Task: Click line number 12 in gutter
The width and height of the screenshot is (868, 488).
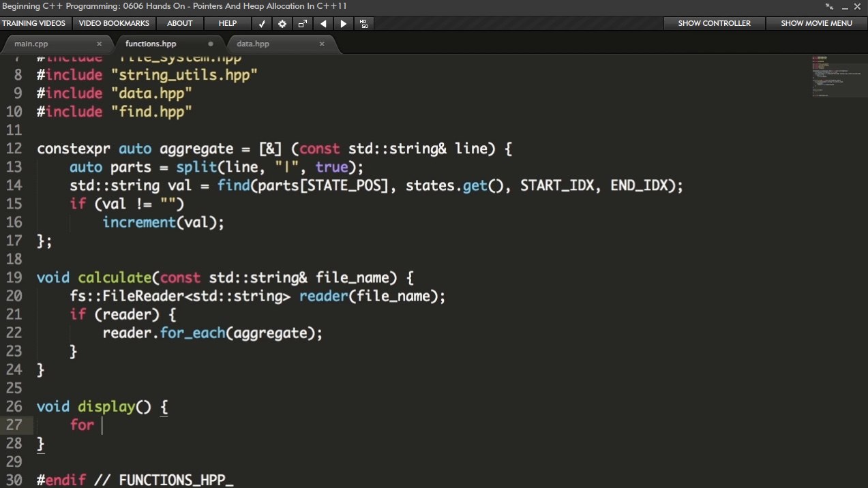Action: [x=14, y=149]
